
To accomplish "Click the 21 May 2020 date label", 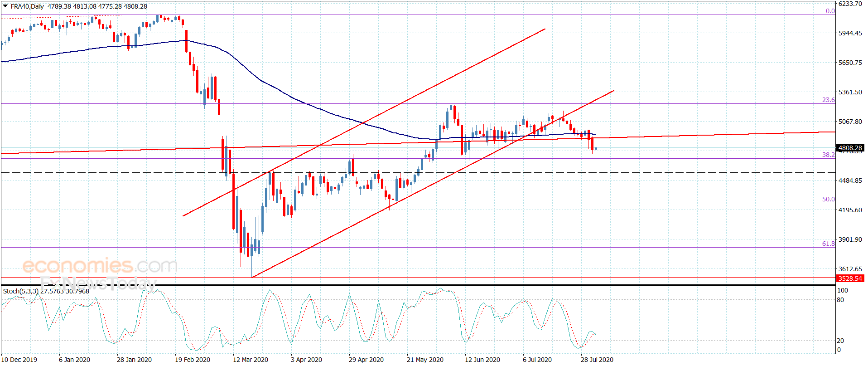I will click(425, 360).
